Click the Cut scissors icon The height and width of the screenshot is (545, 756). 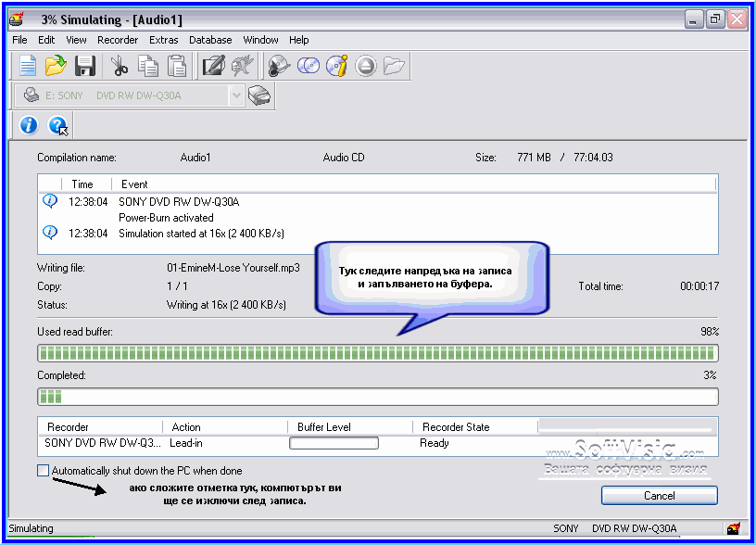tap(119, 66)
